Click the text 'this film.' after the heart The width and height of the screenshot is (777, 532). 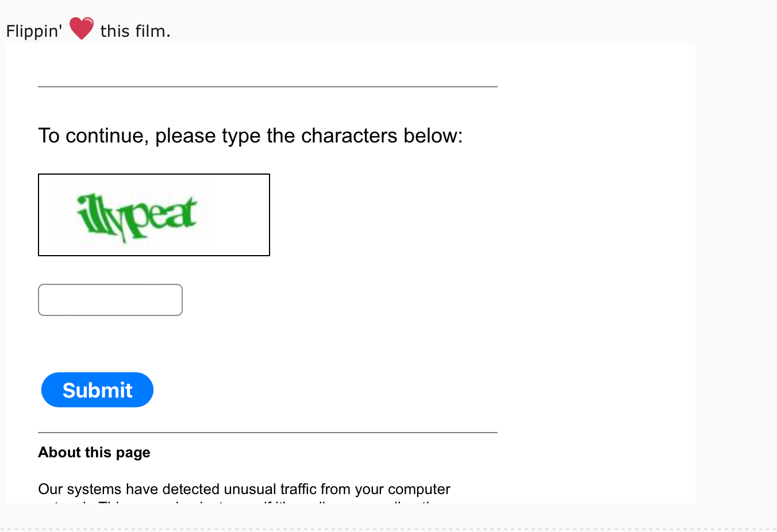[x=135, y=31]
